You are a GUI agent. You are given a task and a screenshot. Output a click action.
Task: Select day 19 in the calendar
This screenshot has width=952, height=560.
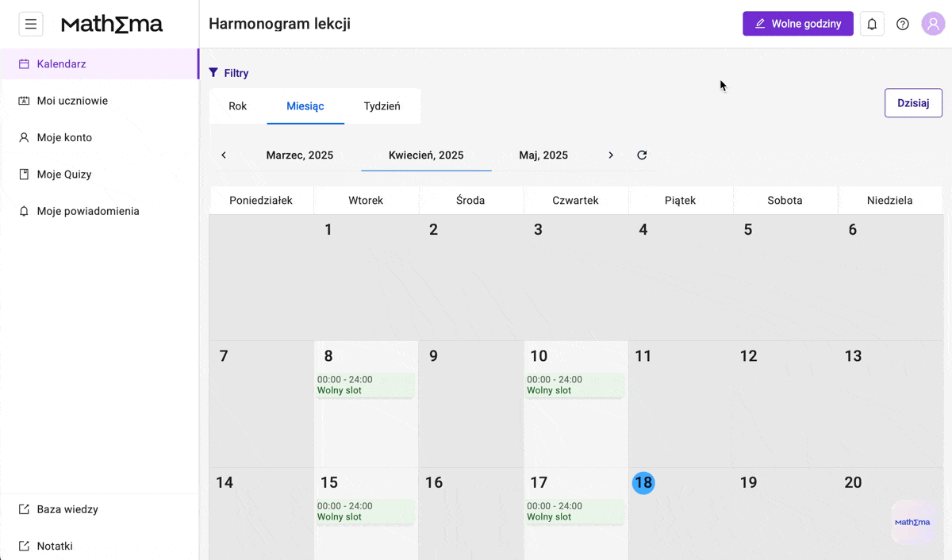pos(748,483)
